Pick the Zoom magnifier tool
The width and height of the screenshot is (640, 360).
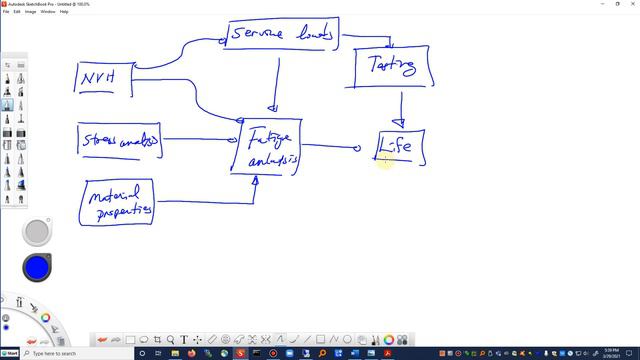(x=171, y=340)
